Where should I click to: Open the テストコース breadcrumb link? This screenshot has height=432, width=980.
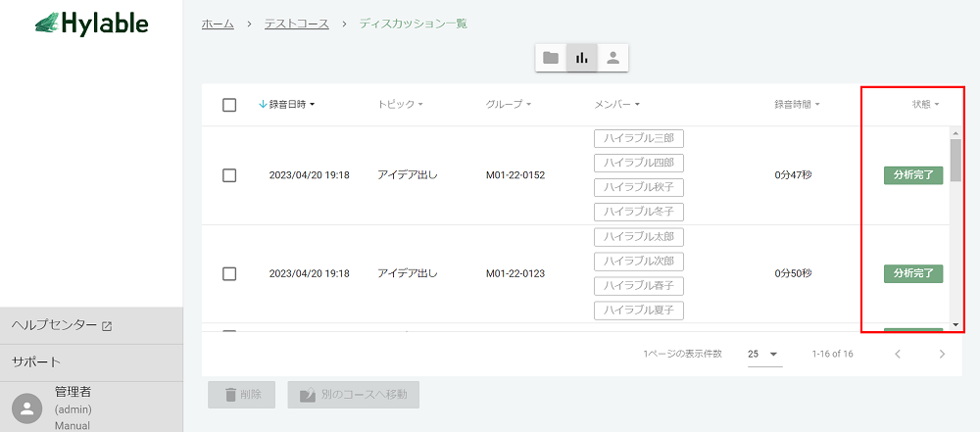[296, 24]
